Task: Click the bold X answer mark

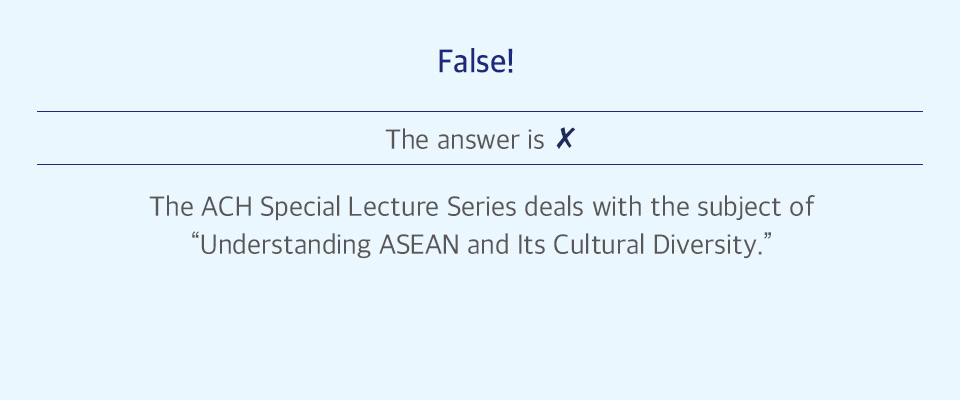Action: 564,139
